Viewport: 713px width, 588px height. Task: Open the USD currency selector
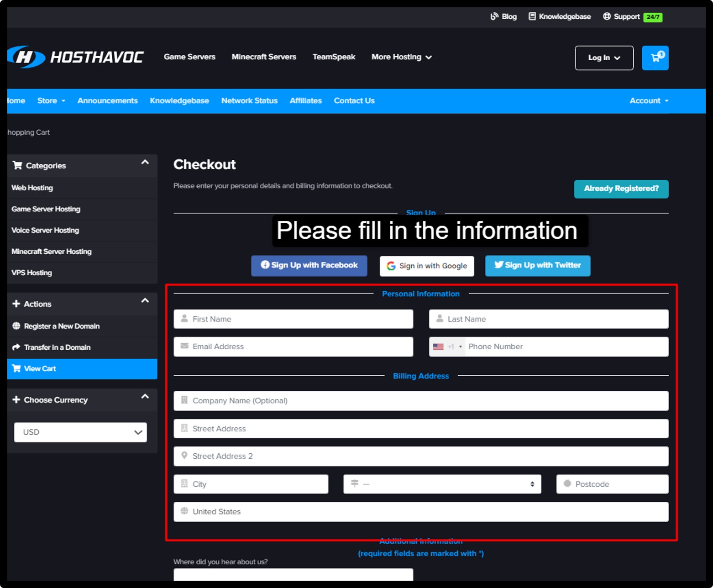coord(80,432)
